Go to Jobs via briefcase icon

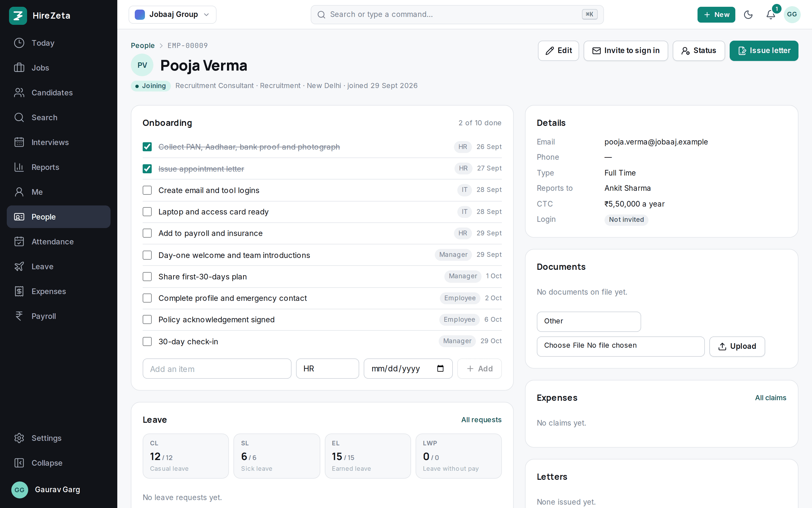19,68
